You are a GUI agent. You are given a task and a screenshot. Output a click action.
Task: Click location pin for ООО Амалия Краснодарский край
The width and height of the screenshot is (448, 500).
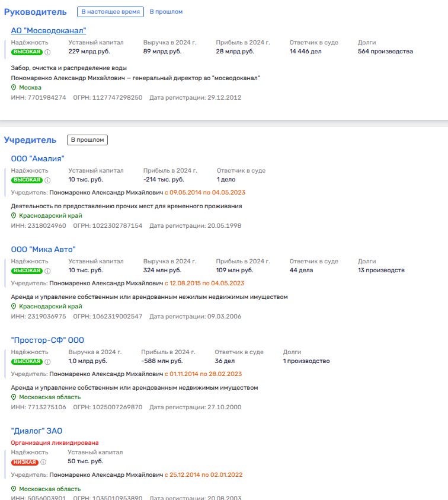(14, 216)
